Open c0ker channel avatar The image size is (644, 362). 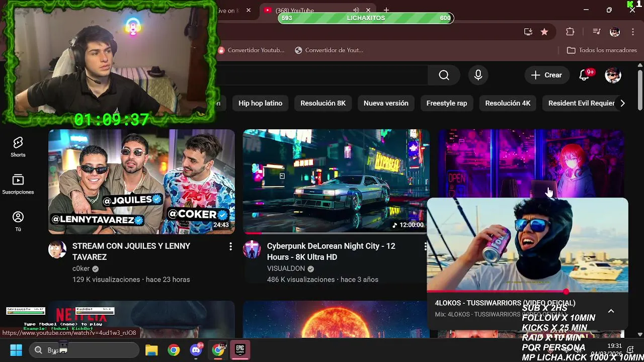coord(57,249)
